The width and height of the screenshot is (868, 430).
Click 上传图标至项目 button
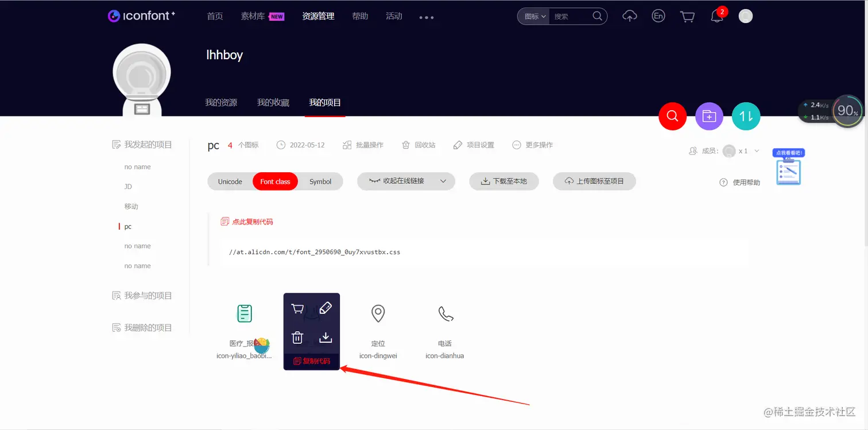594,181
